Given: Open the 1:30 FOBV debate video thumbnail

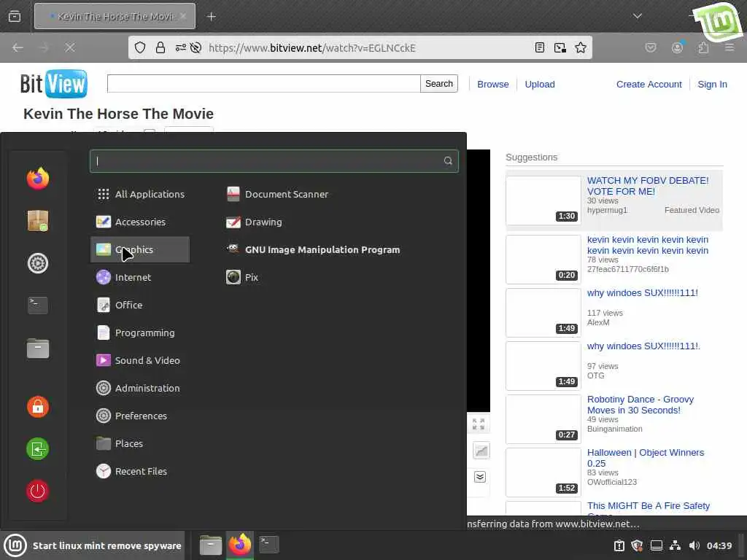Looking at the screenshot, I should pos(543,201).
